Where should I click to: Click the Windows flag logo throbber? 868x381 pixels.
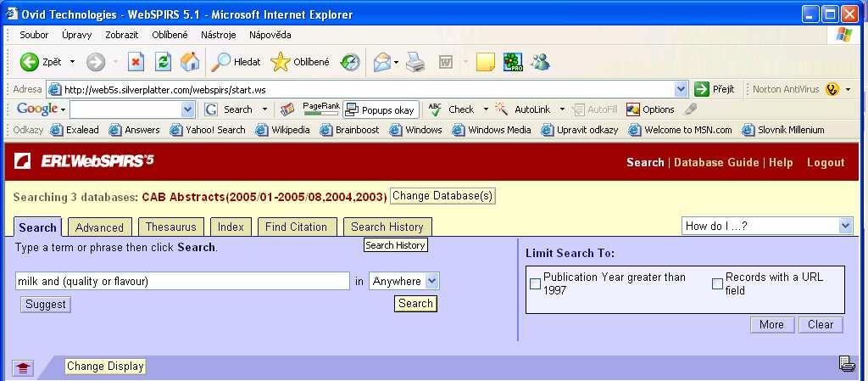tap(844, 35)
